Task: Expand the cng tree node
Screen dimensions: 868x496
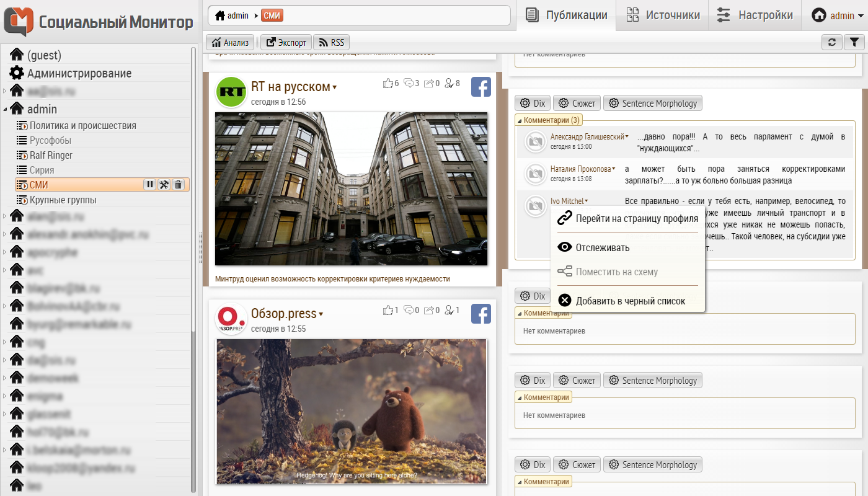Action: tap(5, 342)
